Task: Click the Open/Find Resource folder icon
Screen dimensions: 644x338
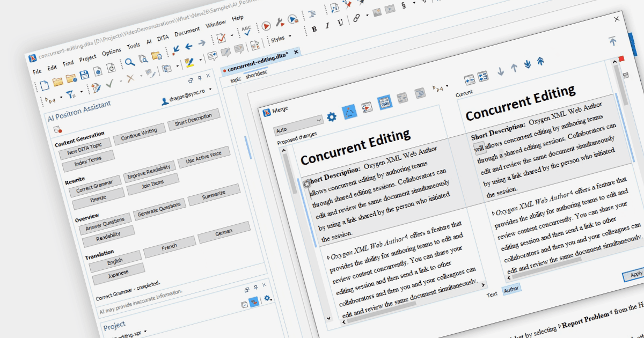Action: tap(156, 56)
